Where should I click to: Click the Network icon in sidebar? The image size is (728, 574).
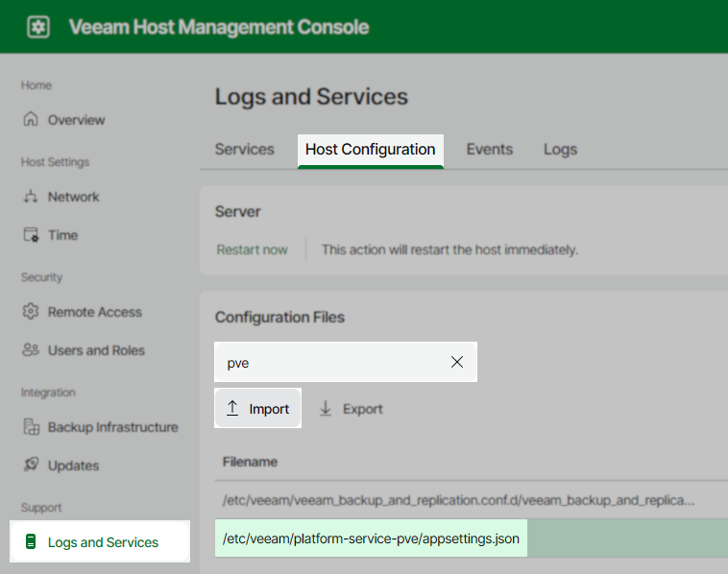[x=31, y=196]
